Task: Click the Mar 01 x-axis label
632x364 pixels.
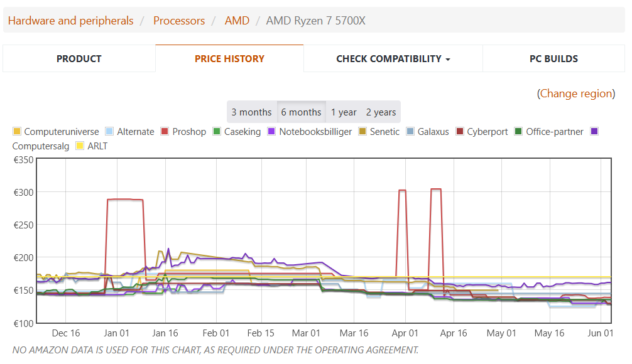Action: click(x=306, y=333)
